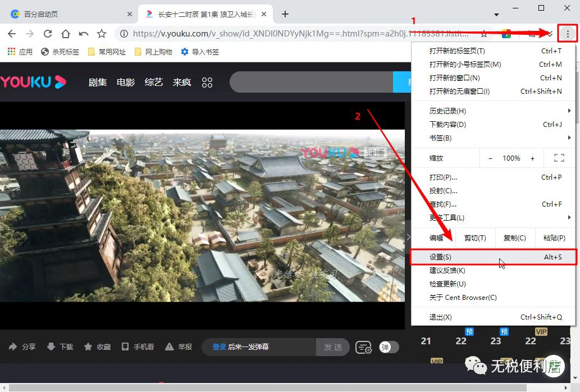The width and height of the screenshot is (580, 392).
Task: Click the site info icon in address bar
Action: tap(124, 34)
